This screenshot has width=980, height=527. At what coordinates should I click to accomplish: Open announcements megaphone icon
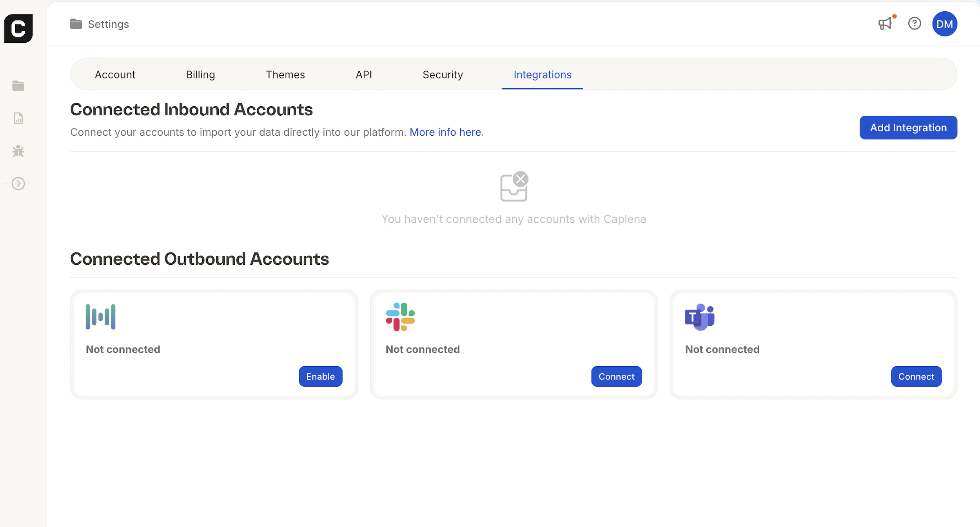pyautogui.click(x=885, y=24)
